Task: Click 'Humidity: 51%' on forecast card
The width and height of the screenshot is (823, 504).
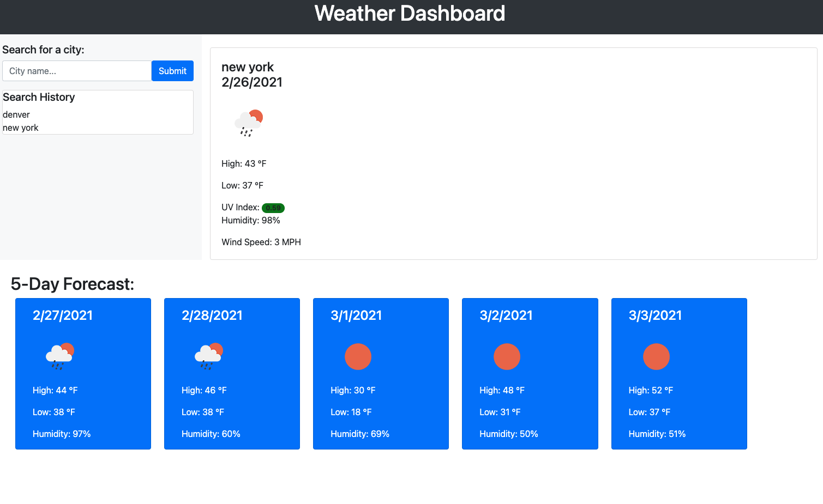Action: [x=657, y=434]
